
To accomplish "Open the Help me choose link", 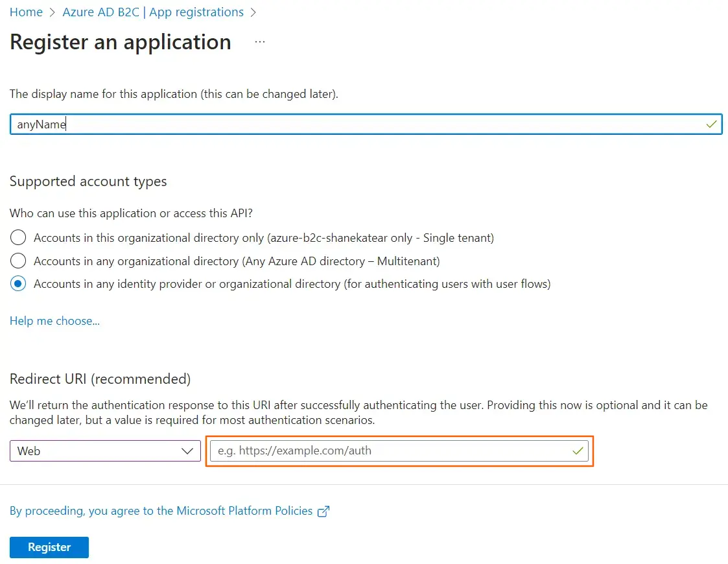I will coord(54,320).
